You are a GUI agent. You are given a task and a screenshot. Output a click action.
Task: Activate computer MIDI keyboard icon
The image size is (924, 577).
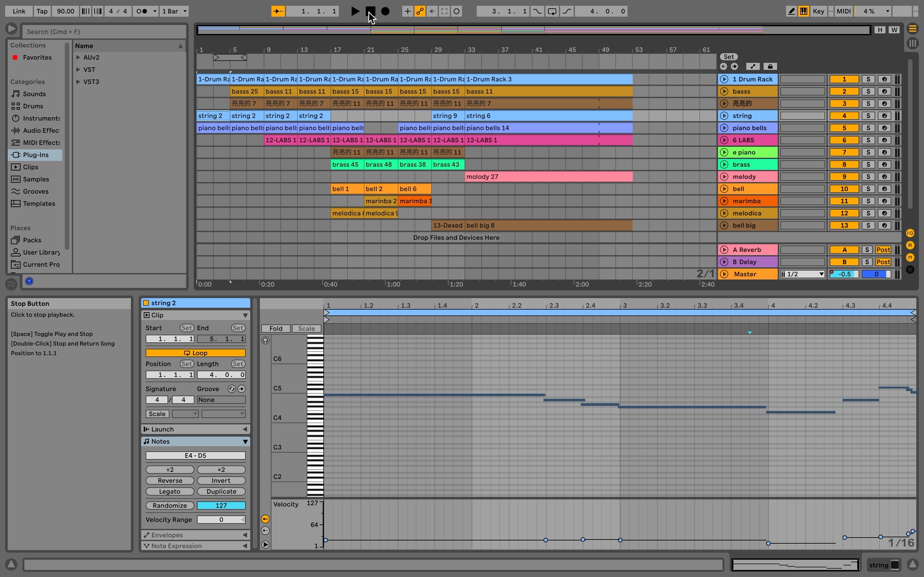pyautogui.click(x=803, y=11)
